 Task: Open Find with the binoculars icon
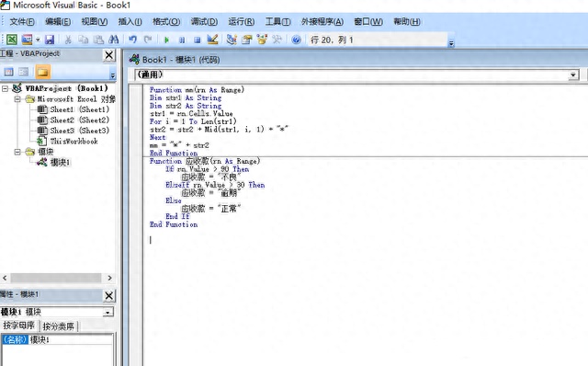[x=114, y=40]
